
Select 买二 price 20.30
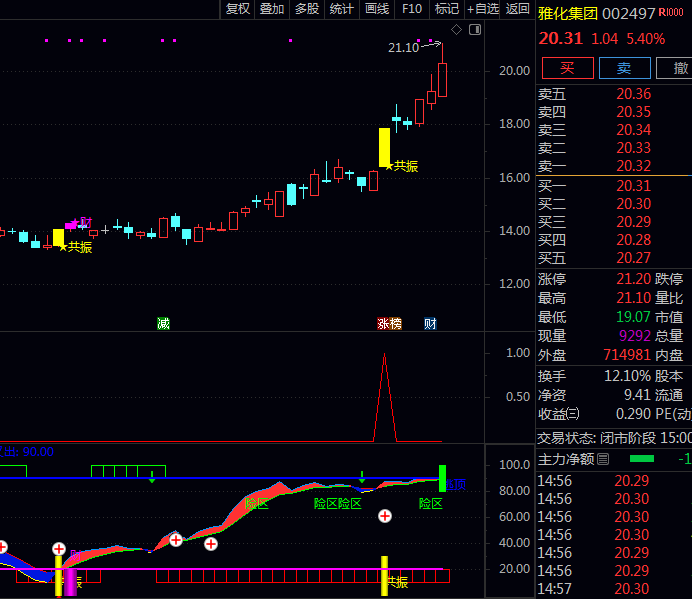(x=633, y=204)
